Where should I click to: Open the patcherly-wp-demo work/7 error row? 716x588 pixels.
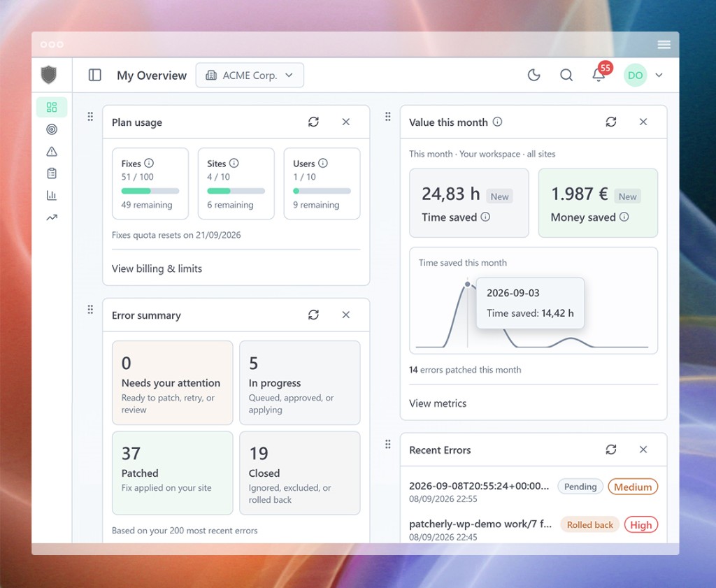534,529
